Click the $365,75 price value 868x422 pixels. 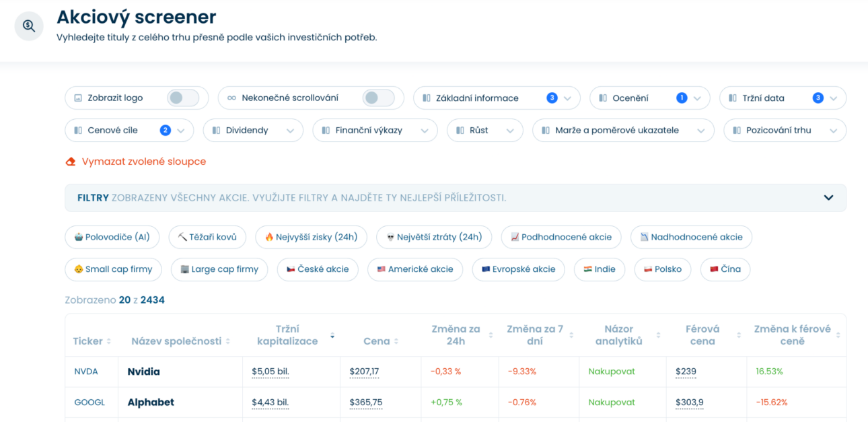click(366, 402)
